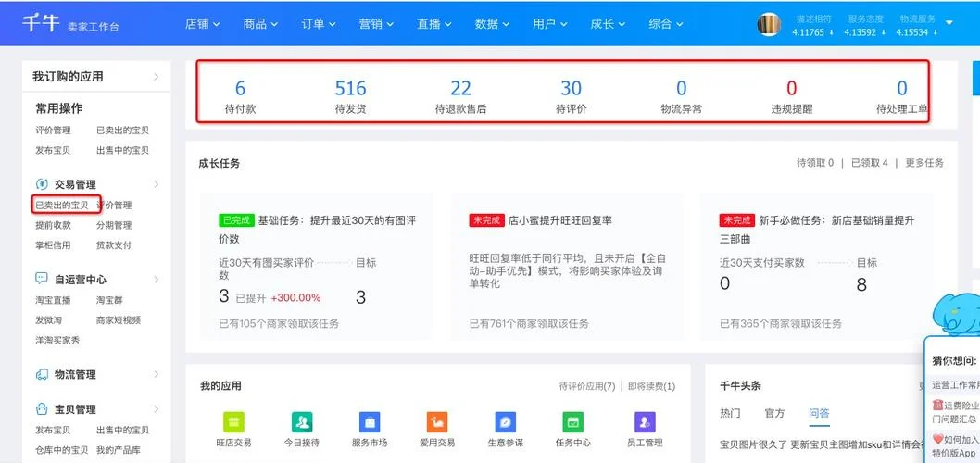Open 评价管理 under 常用操作
This screenshot has height=463, width=980.
click(53, 131)
